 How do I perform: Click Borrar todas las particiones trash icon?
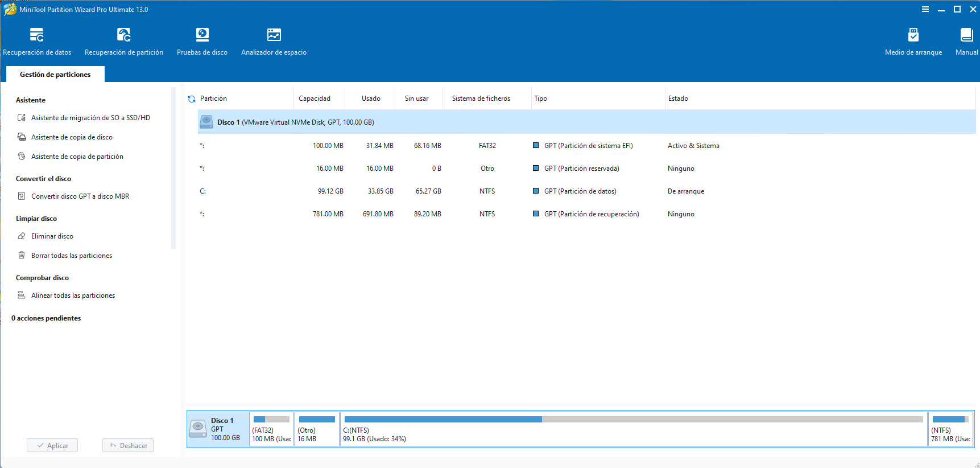click(22, 256)
